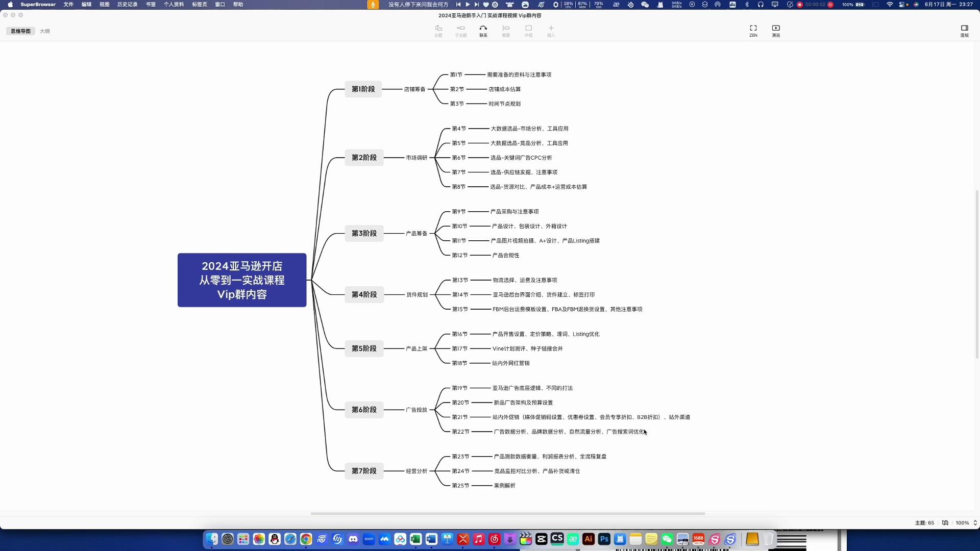This screenshot has height=551, width=980.
Task: Select the 第1阶段 node
Action: [x=363, y=89]
